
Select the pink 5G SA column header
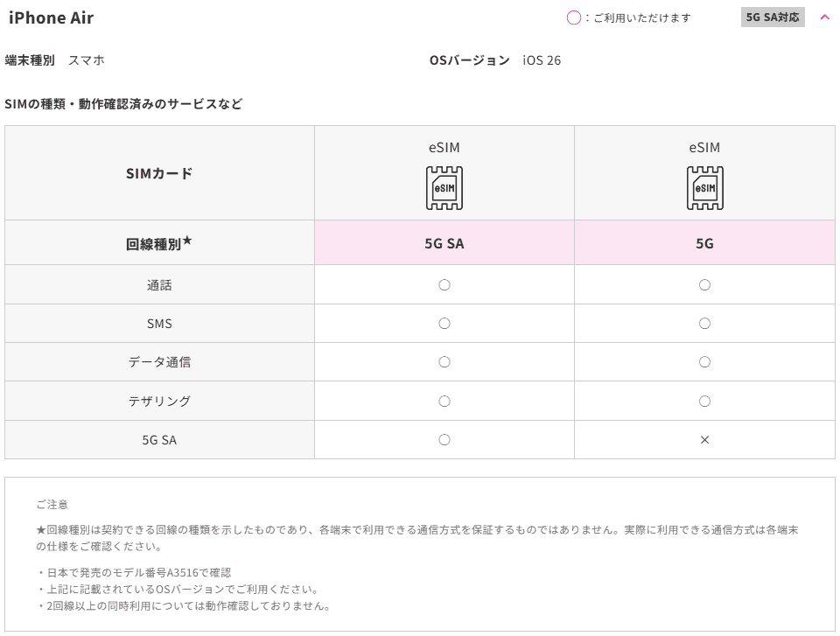(x=444, y=244)
